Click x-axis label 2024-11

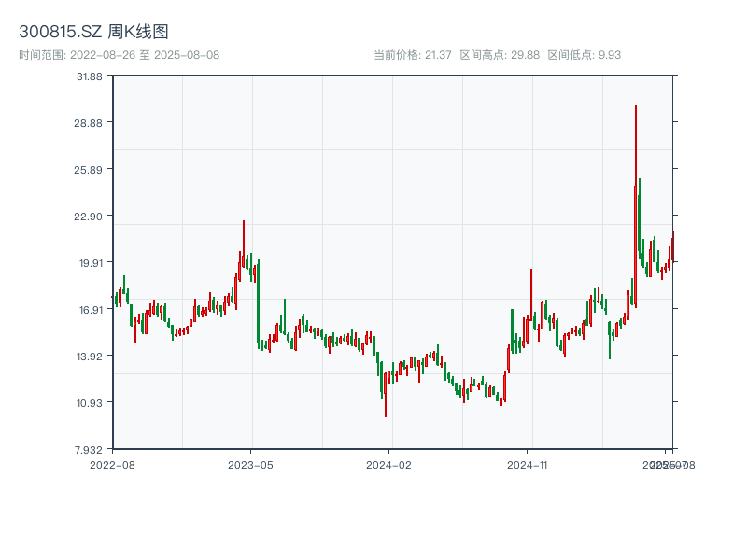click(527, 465)
